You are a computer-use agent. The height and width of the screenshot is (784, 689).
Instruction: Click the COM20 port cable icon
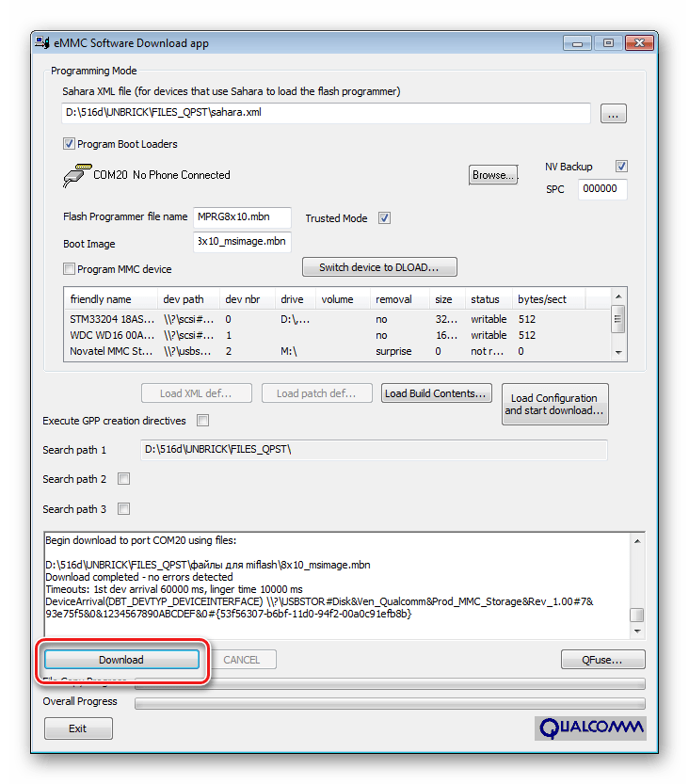pos(77,175)
